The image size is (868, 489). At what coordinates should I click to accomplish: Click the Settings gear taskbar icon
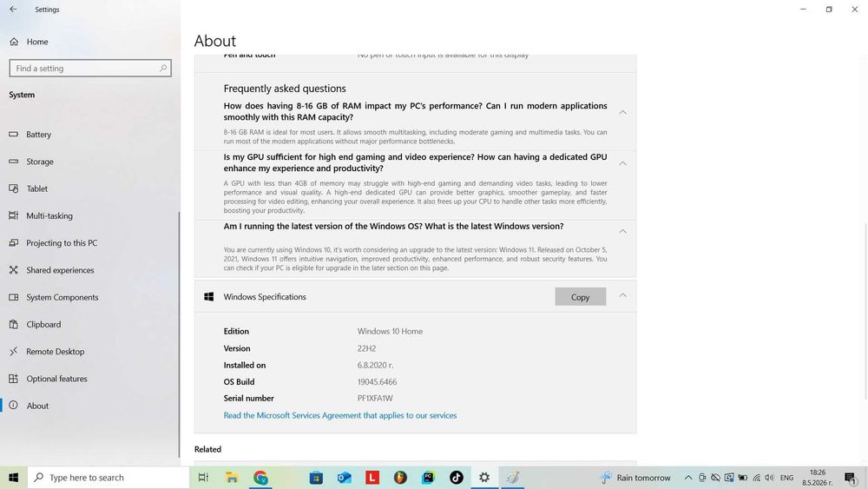tap(484, 478)
